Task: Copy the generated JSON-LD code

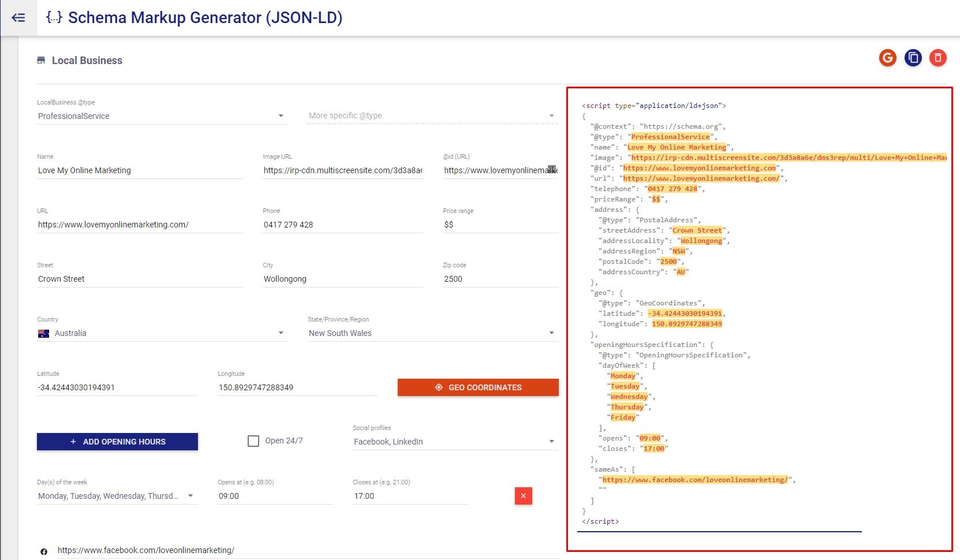Action: click(x=913, y=58)
